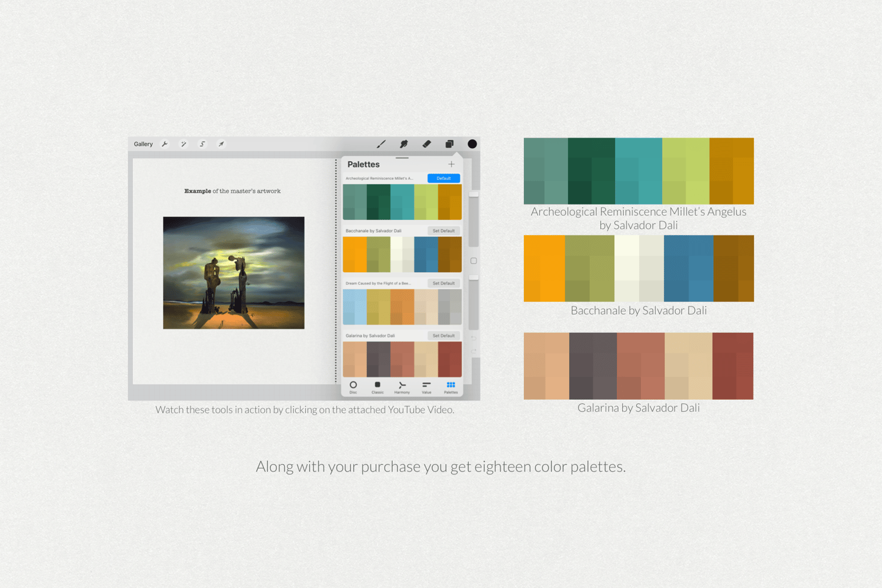
Task: Pick gray swatch in Dream Caused palette
Action: (450, 307)
